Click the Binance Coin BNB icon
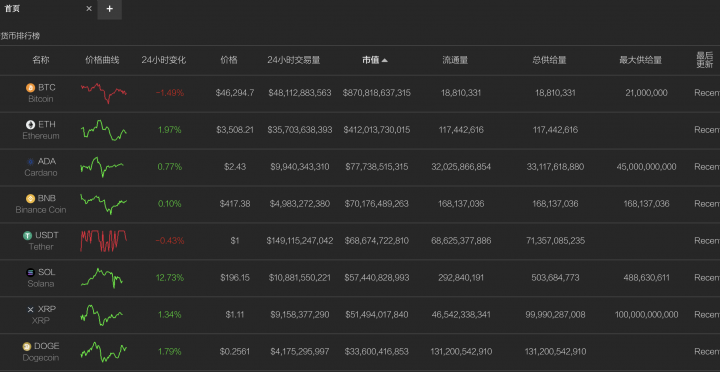Image resolution: width=720 pixels, height=372 pixels. (x=30, y=199)
